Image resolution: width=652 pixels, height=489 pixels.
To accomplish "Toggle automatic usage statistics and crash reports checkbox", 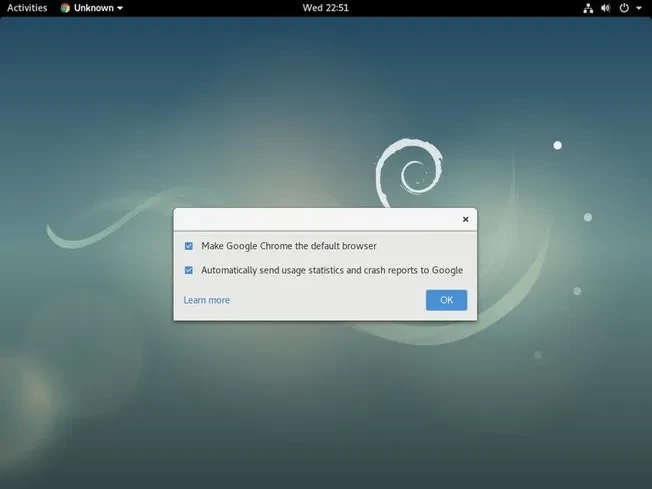I will (x=189, y=270).
